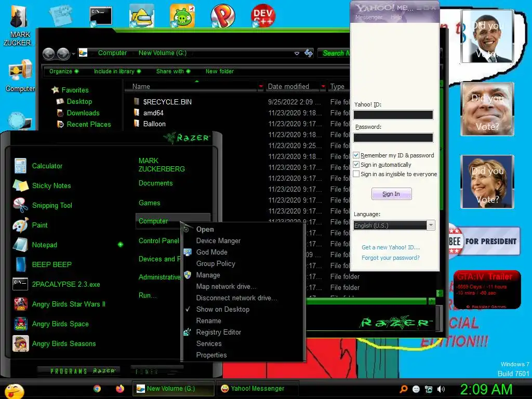Toggle Remember my ID & password checkbox

coord(356,155)
